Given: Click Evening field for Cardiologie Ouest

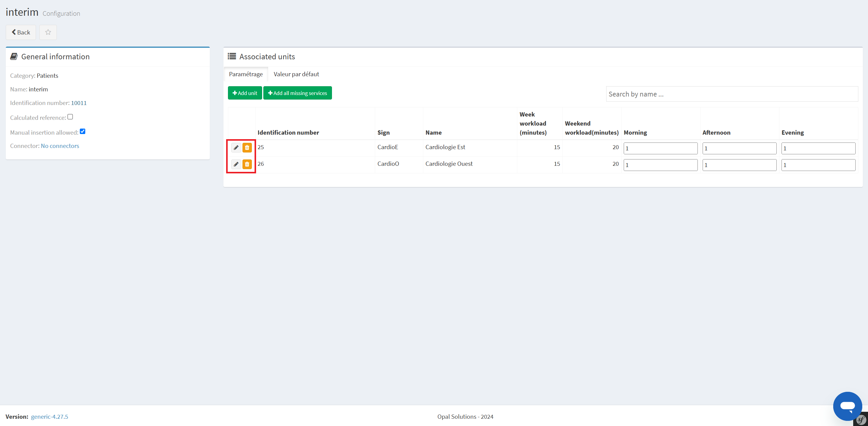Looking at the screenshot, I should coord(818,165).
